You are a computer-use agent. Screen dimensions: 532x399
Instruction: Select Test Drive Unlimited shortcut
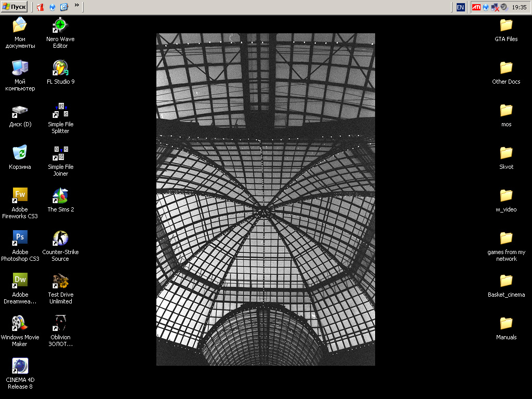pos(60,288)
